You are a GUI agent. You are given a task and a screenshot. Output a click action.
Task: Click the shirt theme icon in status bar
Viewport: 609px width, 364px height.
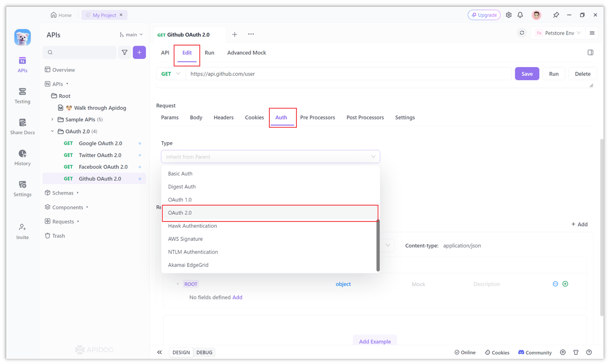576,352
